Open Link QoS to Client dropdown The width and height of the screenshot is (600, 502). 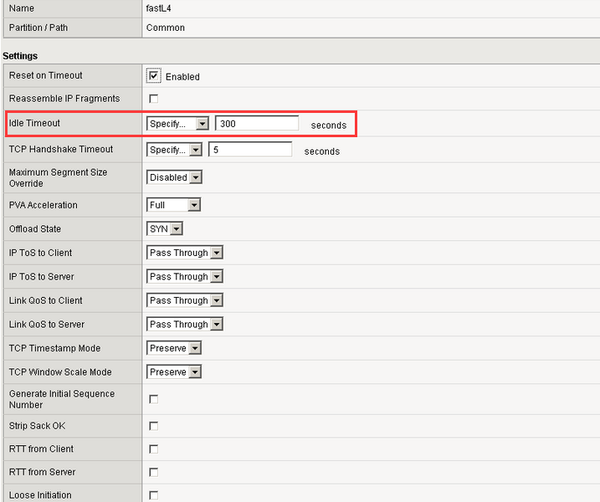(184, 301)
